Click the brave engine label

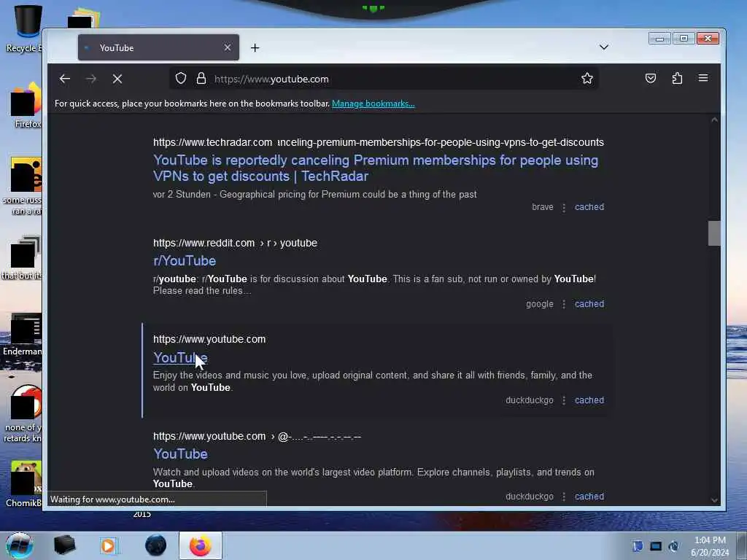[x=543, y=207]
